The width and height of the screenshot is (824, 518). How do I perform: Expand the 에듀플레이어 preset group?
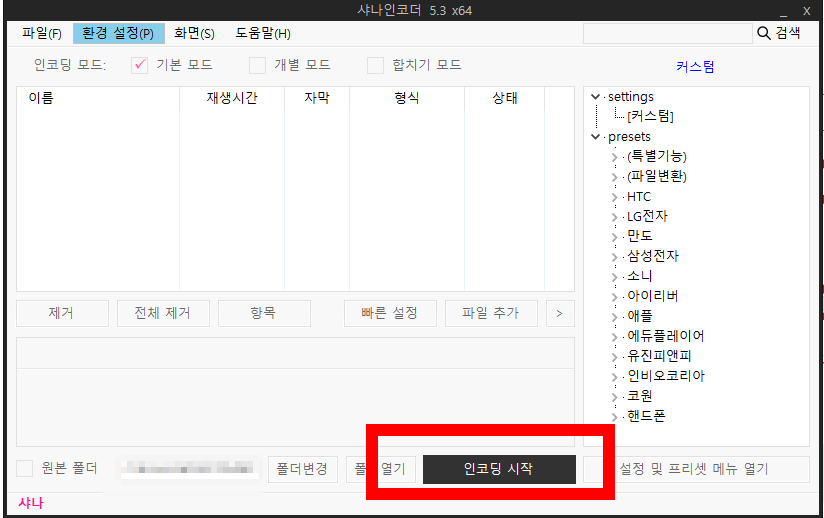pyautogui.click(x=614, y=336)
